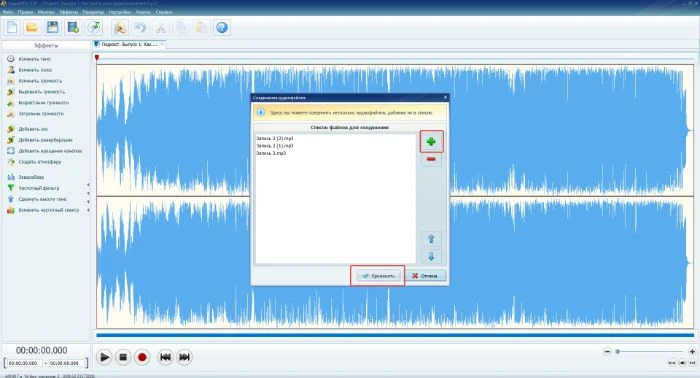Click the "Эффекты" panel header

(46, 46)
